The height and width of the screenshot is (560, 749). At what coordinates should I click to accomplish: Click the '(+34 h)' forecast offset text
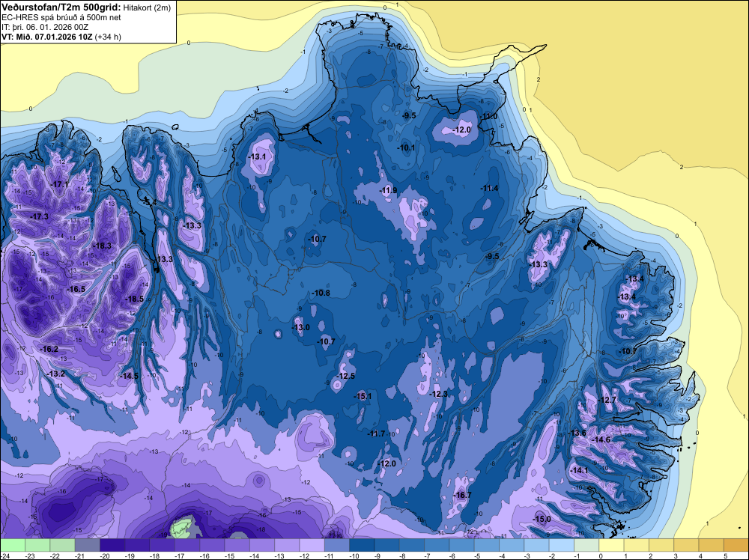pos(108,37)
